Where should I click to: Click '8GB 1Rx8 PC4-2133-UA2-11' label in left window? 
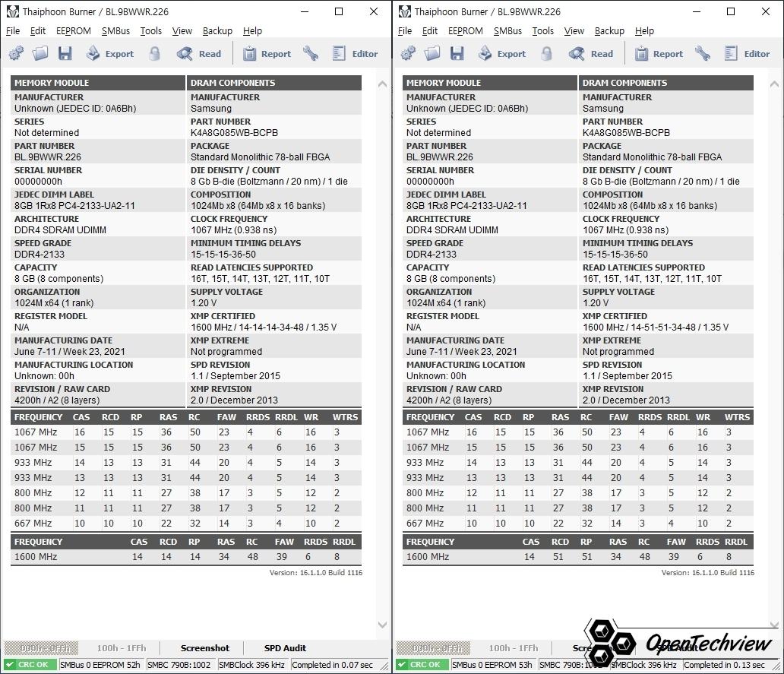coord(74,205)
